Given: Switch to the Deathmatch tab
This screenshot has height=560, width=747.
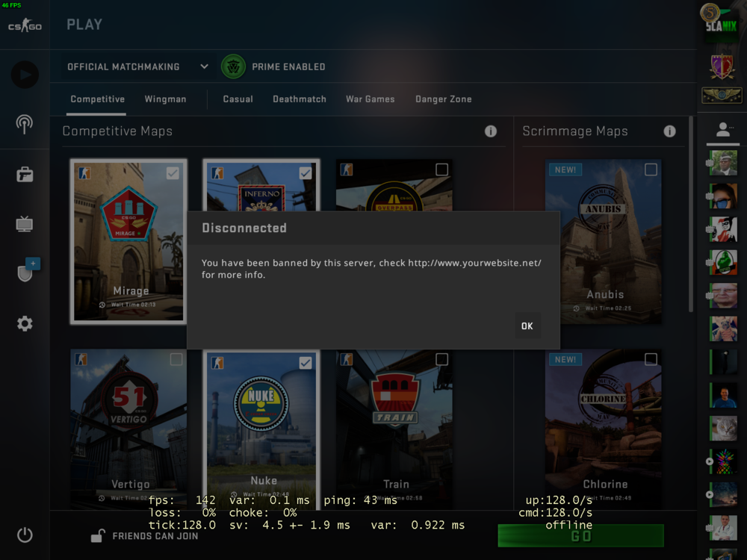Looking at the screenshot, I should [300, 99].
